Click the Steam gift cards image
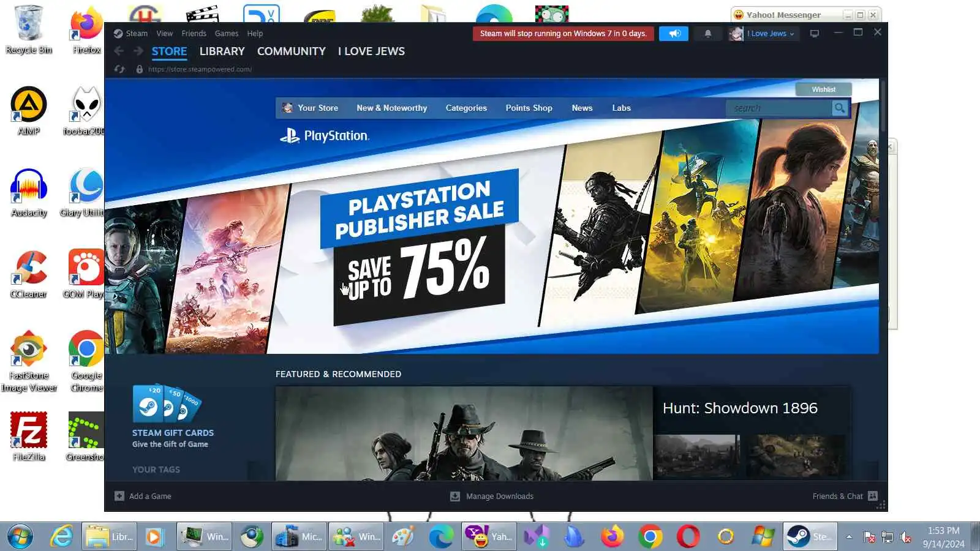The width and height of the screenshot is (980, 551). [x=167, y=403]
